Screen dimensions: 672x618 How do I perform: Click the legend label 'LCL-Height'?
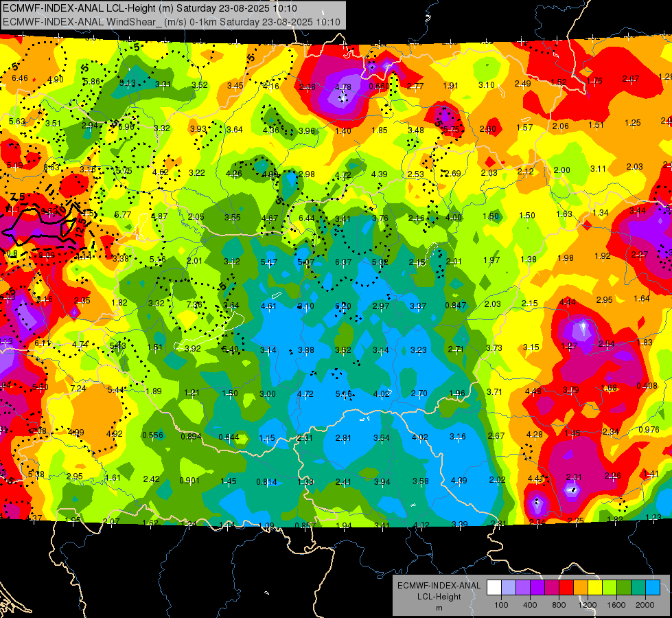pyautogui.click(x=439, y=597)
